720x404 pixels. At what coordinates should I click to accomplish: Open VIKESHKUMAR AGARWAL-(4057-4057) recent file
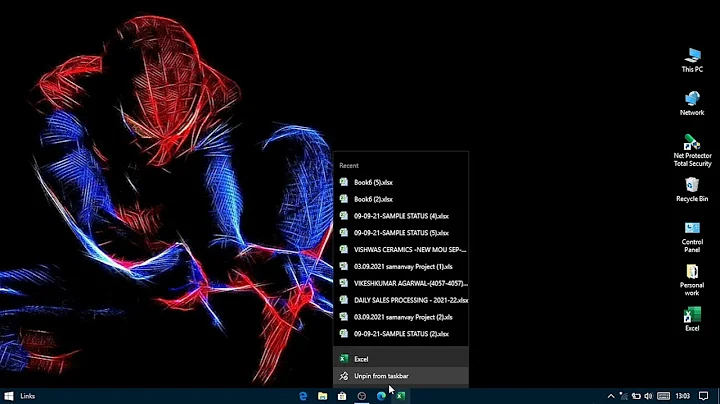point(400,283)
